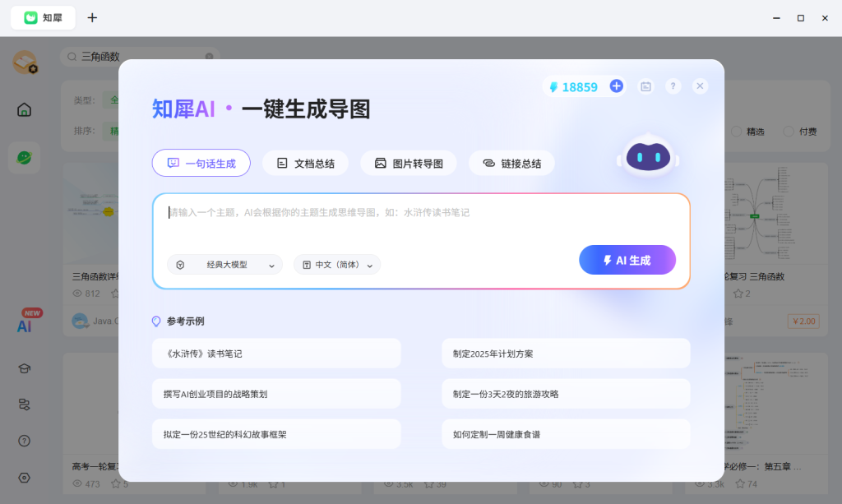This screenshot has height=504, width=842.
Task: Switch to the 文档总结 tab
Action: click(305, 163)
